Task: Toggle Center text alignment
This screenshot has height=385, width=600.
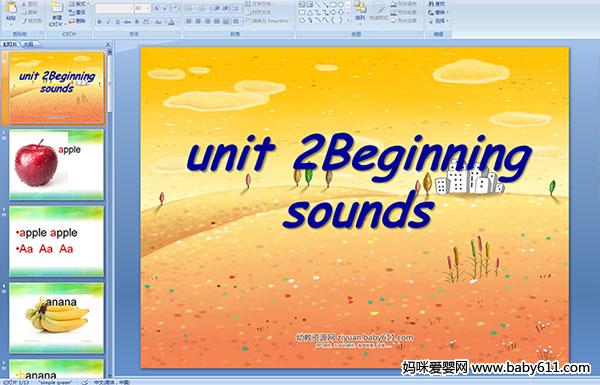Action: tap(198, 21)
